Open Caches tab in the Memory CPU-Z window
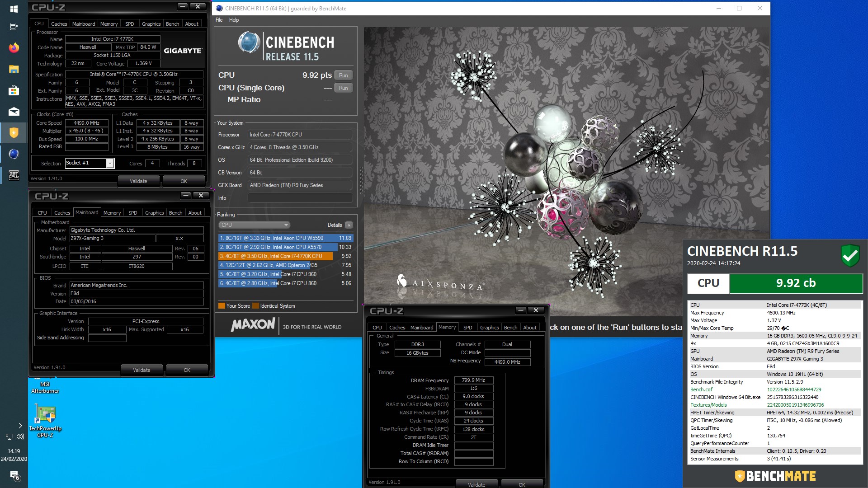This screenshot has width=868, height=488. [397, 328]
